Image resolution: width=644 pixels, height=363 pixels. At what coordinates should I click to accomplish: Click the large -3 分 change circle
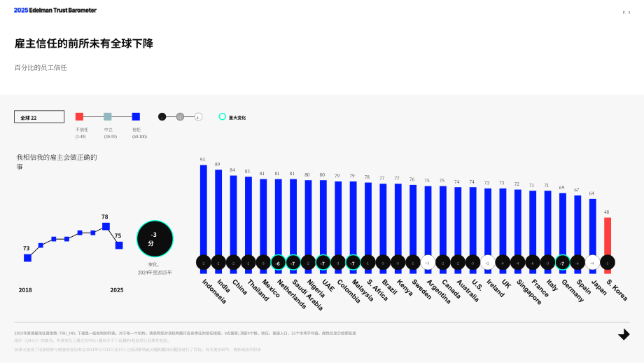[x=155, y=239]
